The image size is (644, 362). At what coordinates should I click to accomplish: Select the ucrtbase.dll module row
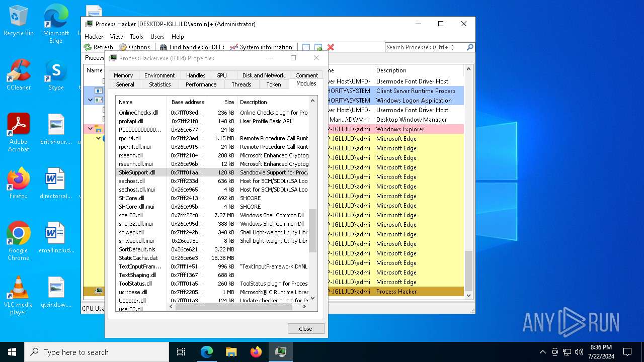tap(212, 292)
